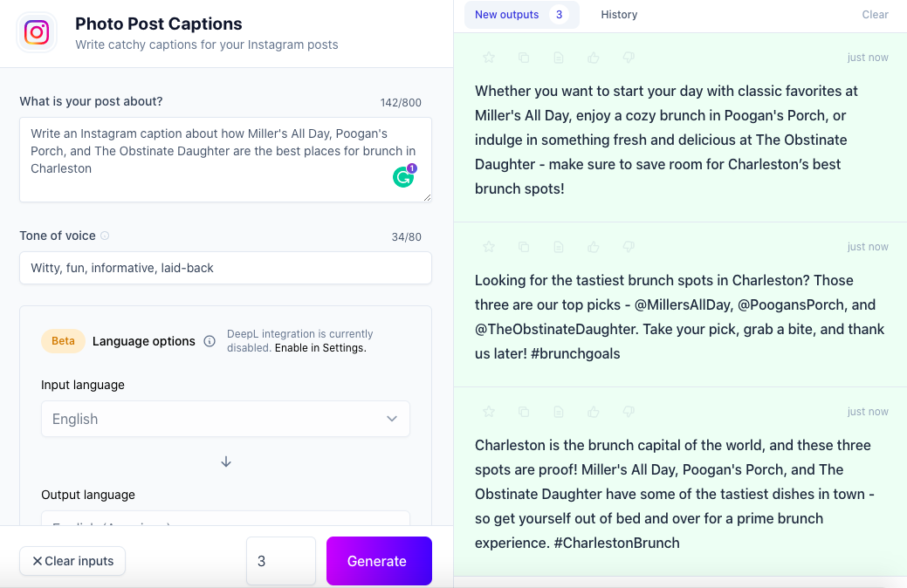
Task: Follow the "Enable in Settings" link
Action: 320,348
